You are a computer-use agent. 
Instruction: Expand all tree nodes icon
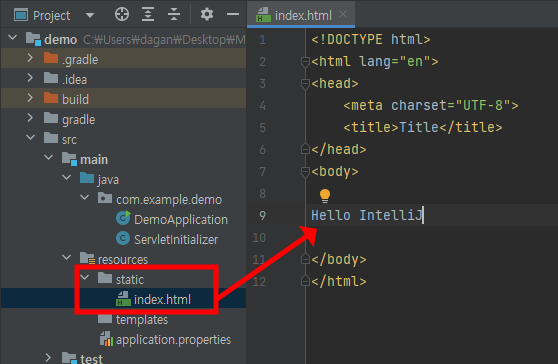[148, 15]
